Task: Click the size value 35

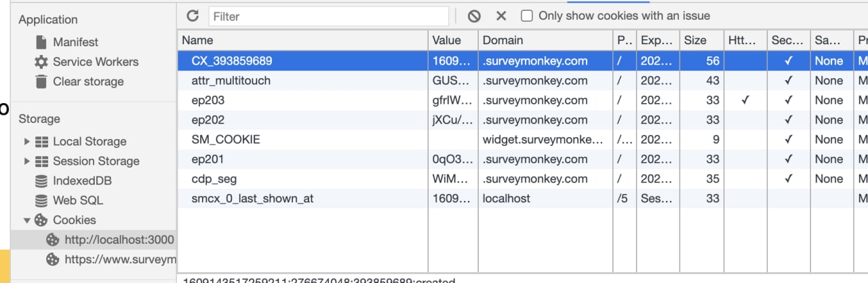Action: click(712, 178)
